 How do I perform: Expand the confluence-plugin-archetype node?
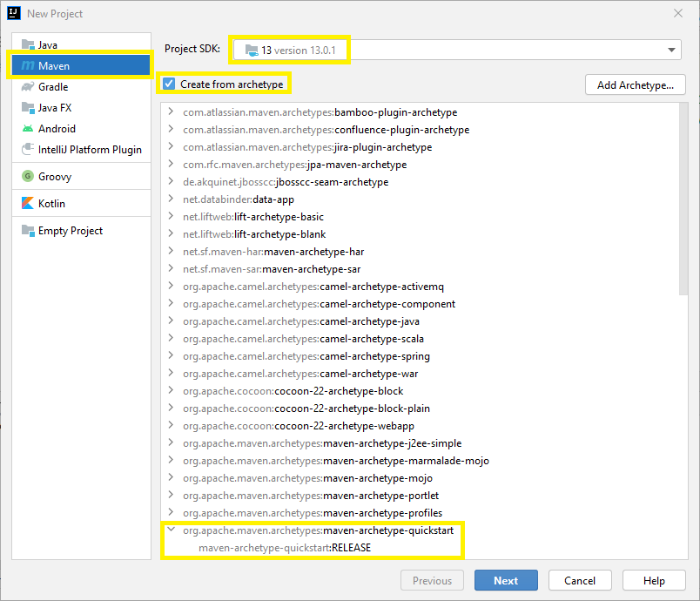click(x=171, y=129)
